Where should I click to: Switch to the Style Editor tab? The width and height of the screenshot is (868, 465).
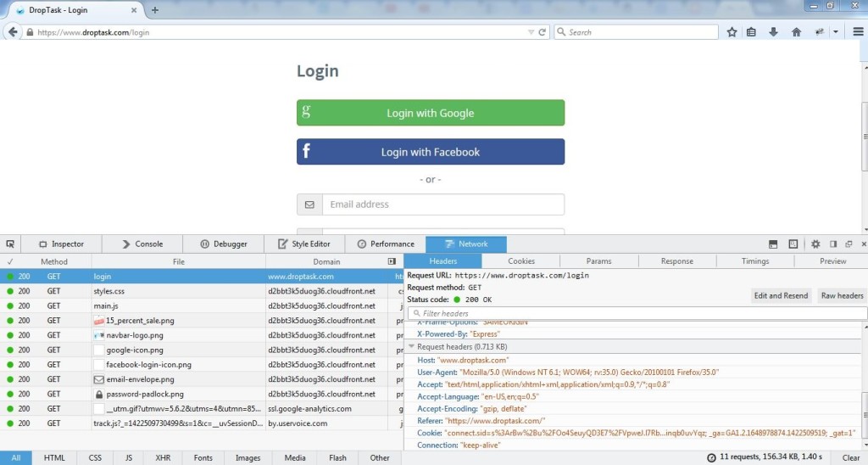coord(304,244)
